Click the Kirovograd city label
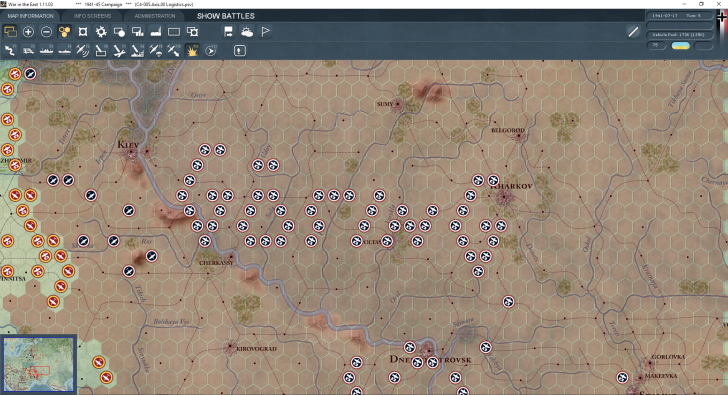Image resolution: width=728 pixels, height=395 pixels. [x=256, y=349]
